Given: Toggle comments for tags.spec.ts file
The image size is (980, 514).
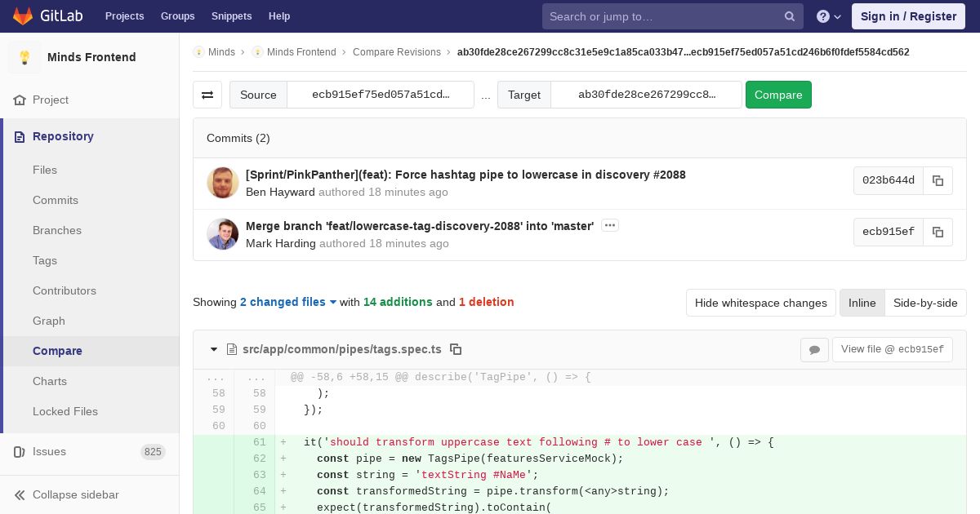Looking at the screenshot, I should point(814,350).
